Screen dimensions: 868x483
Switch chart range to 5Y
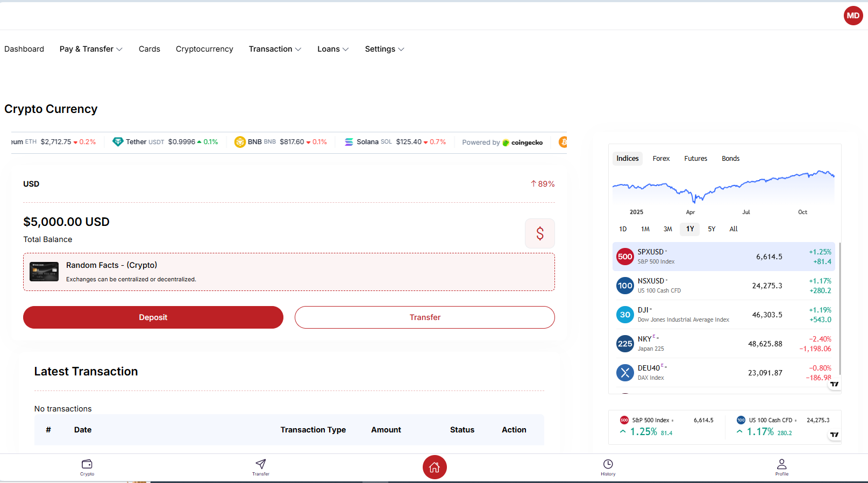click(x=712, y=229)
